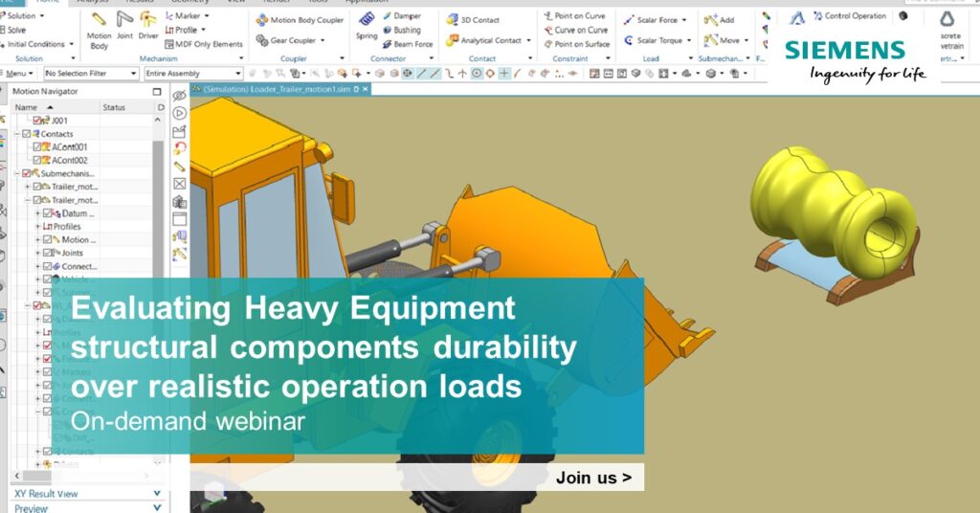Click the Motion Body Coupler icon

pyautogui.click(x=300, y=19)
